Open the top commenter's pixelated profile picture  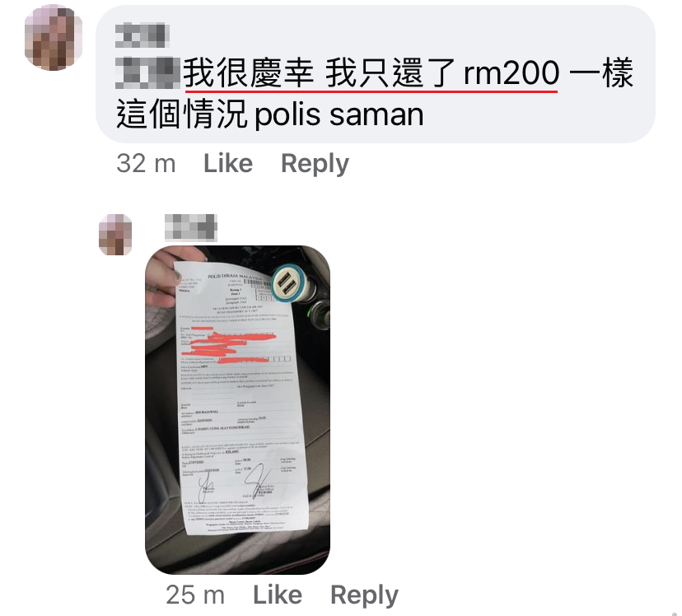tap(53, 37)
